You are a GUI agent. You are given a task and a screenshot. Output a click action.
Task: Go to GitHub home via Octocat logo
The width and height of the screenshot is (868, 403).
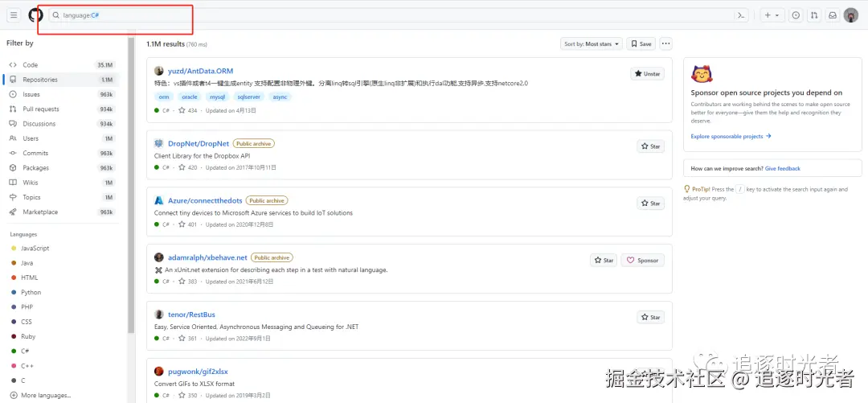36,15
